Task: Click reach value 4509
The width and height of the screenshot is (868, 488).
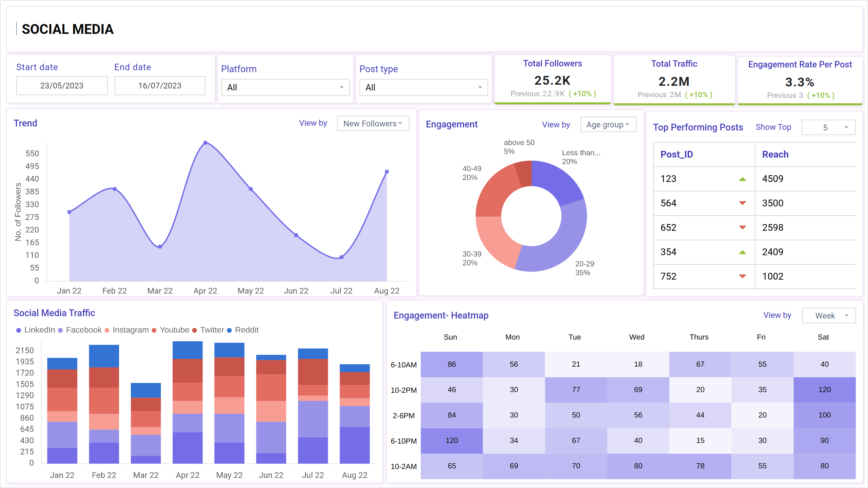Action: (x=773, y=179)
